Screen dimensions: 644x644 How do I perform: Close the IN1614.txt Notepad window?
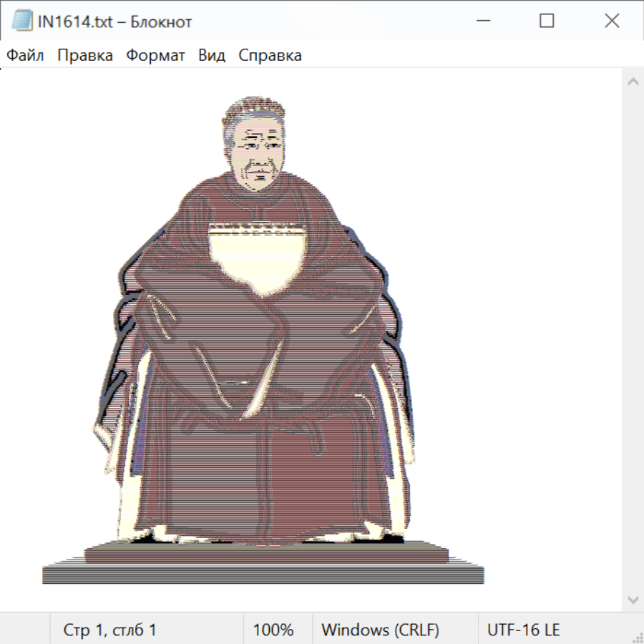click(x=612, y=21)
